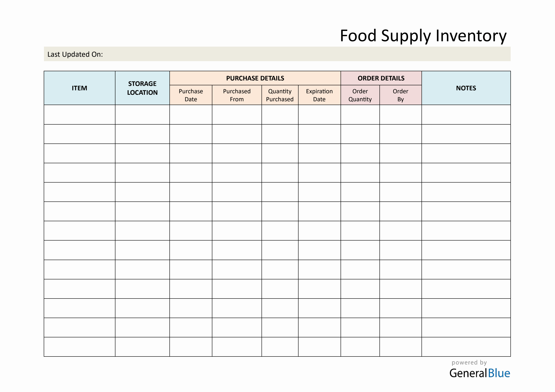Image resolution: width=555 pixels, height=392 pixels.
Task: Click first empty Purchase Date cell
Action: point(191,115)
